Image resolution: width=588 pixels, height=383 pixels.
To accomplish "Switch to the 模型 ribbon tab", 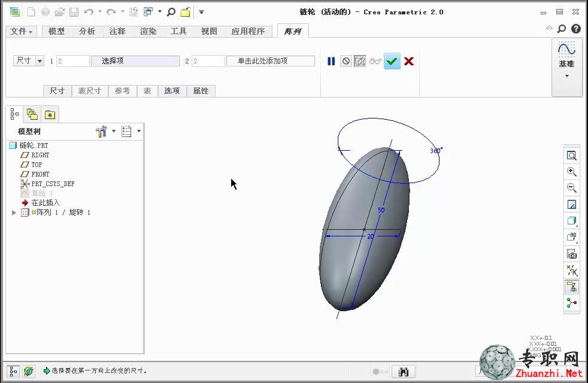I will pos(57,31).
